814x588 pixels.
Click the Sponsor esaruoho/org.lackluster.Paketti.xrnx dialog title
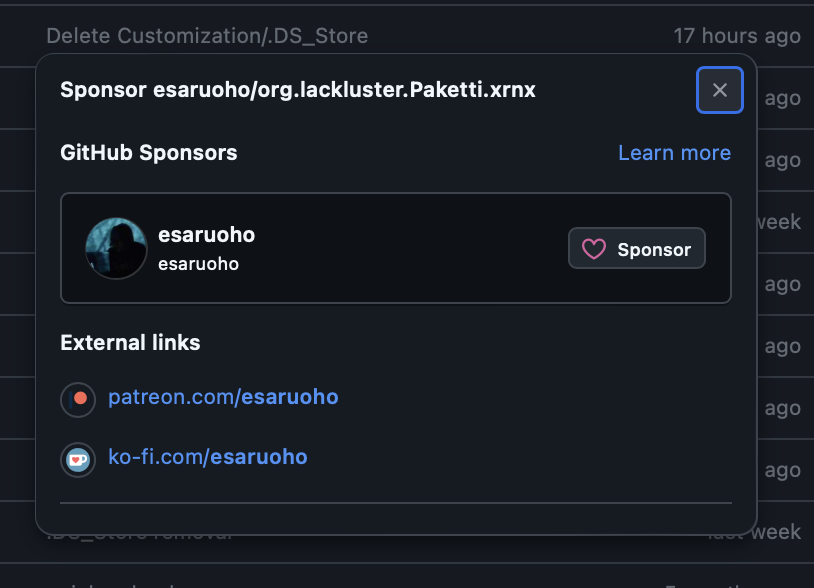pyautogui.click(x=298, y=90)
